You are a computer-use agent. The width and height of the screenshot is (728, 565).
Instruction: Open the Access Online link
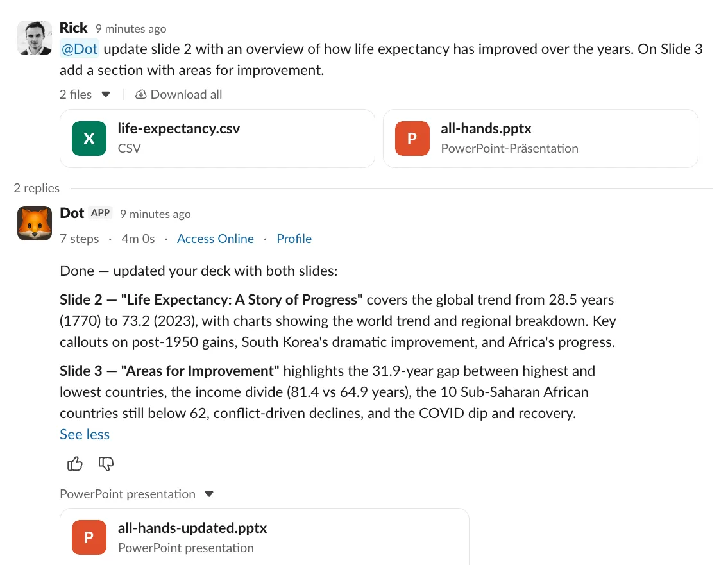click(x=215, y=238)
